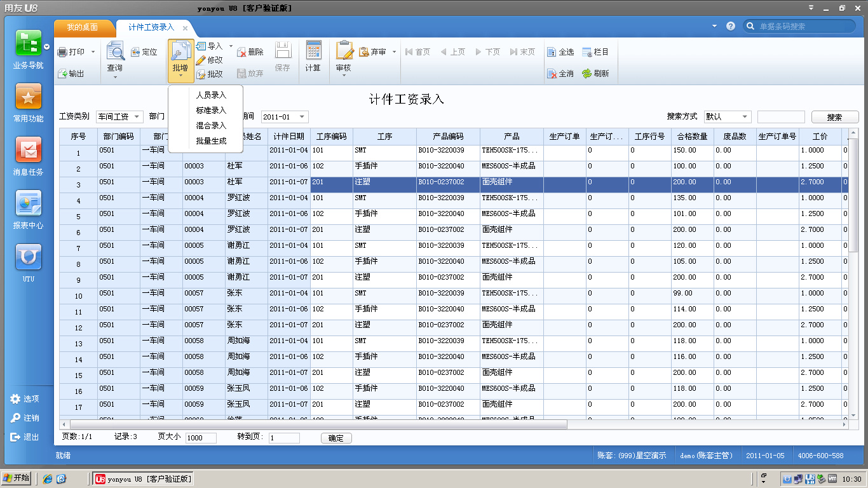Click the 单据条码搜索 search box
This screenshot has width=868, height=488.
799,26
